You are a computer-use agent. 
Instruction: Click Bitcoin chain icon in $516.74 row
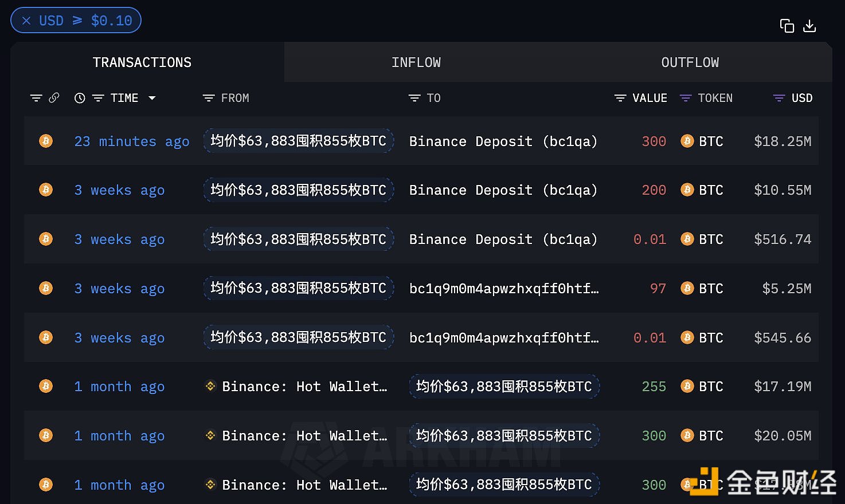[46, 239]
